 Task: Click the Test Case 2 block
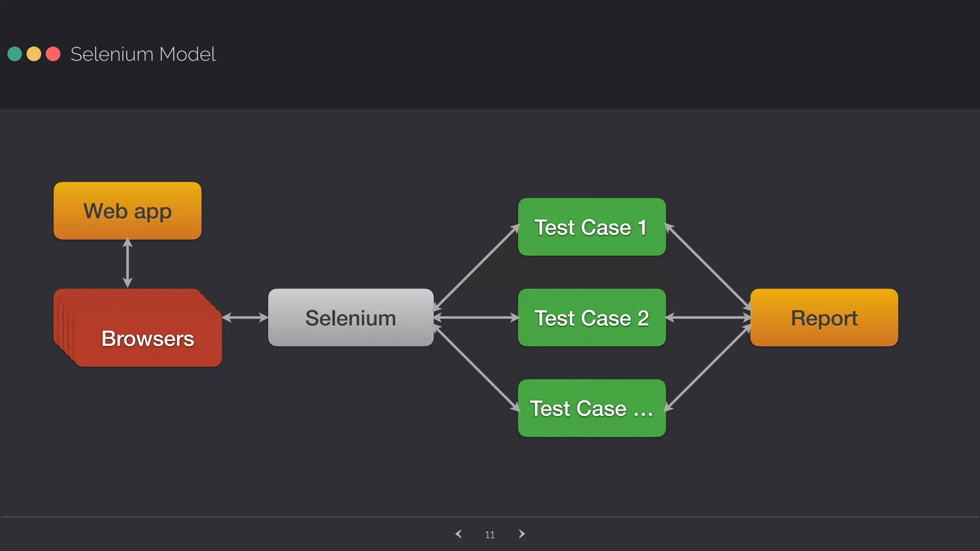point(591,318)
